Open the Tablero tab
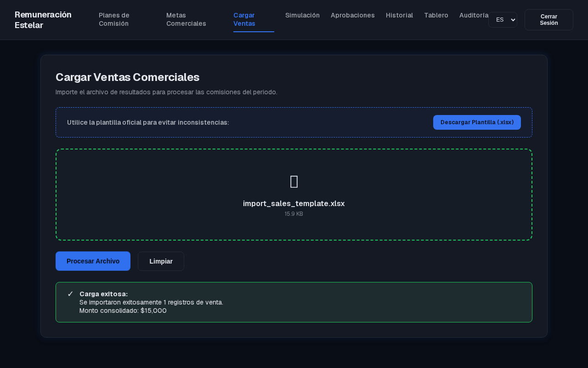 pyautogui.click(x=436, y=15)
